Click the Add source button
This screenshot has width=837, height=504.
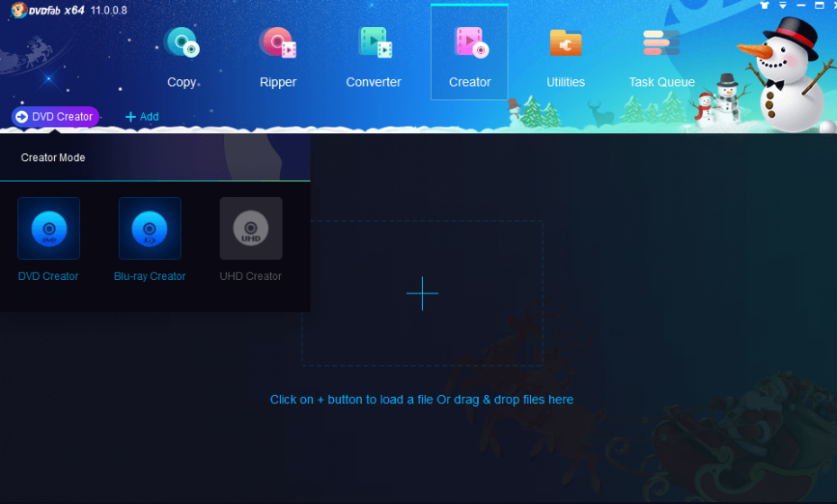tap(141, 117)
